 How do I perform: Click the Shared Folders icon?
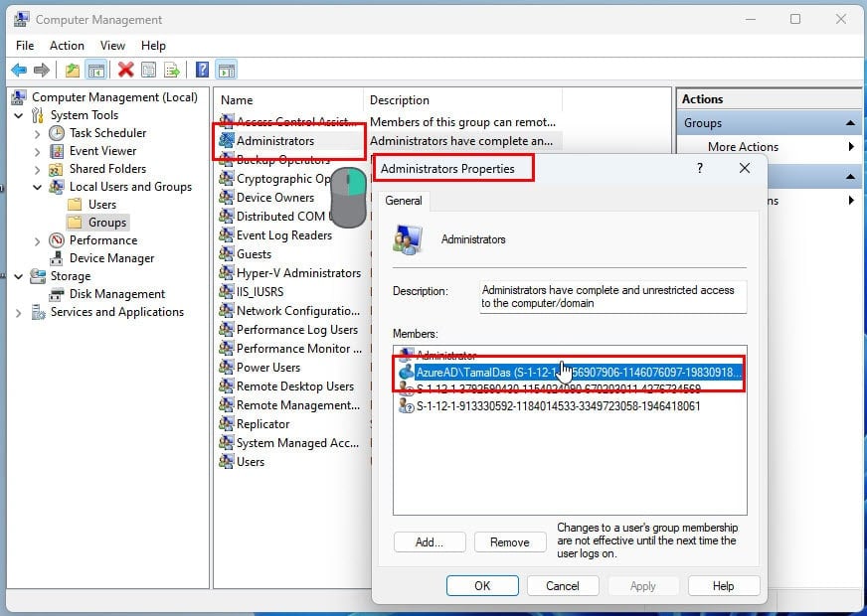[57, 169]
